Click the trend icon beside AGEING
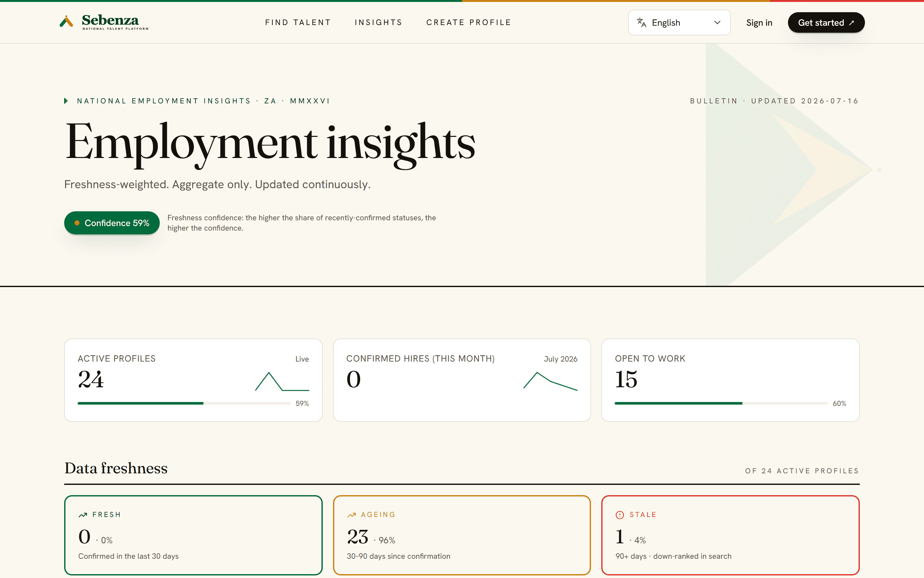This screenshot has width=924, height=578. 352,515
